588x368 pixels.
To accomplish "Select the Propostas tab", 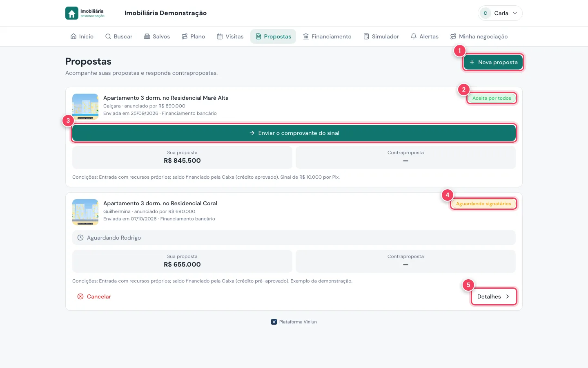I will [273, 36].
